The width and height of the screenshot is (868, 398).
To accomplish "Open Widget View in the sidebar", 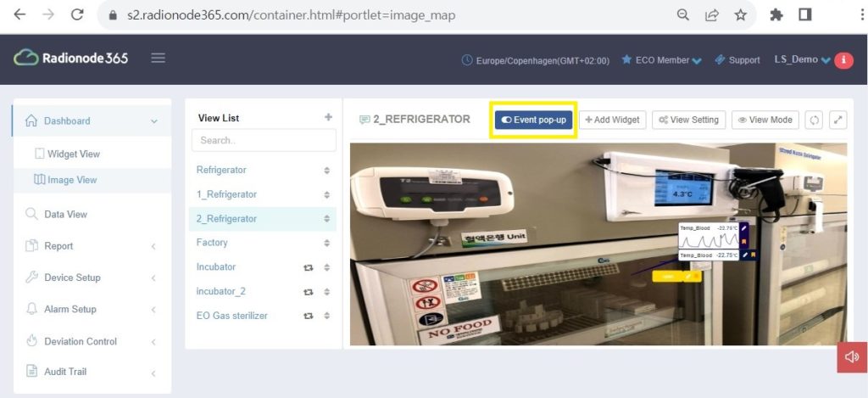I will click(74, 154).
